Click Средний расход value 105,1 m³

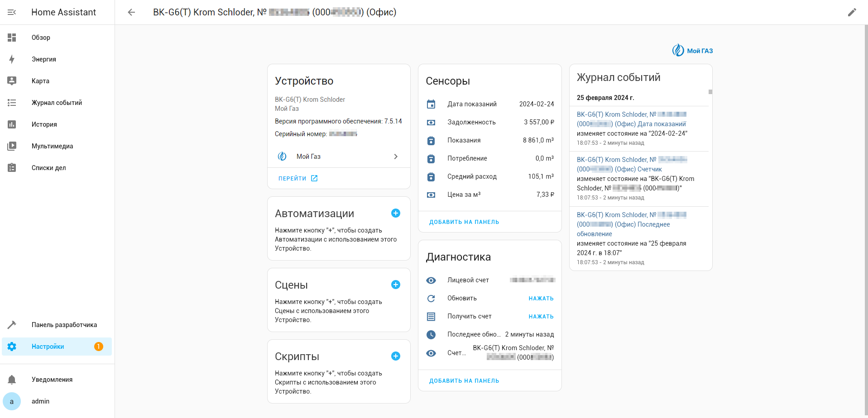(541, 176)
